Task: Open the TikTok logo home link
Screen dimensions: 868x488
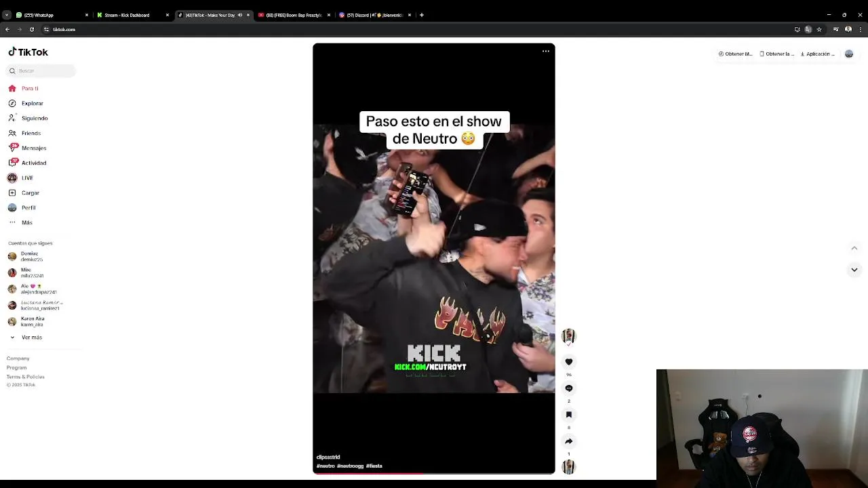Action: (x=28, y=52)
